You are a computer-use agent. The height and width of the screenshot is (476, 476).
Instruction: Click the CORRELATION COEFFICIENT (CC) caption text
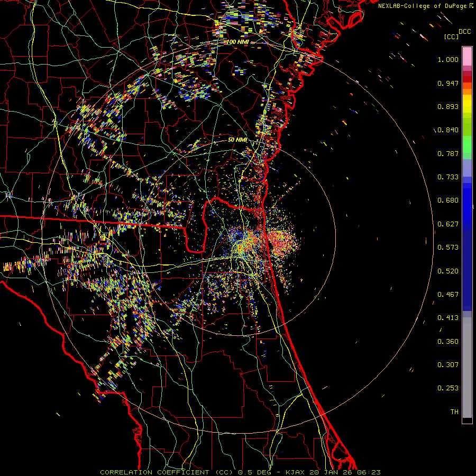[x=167, y=472]
